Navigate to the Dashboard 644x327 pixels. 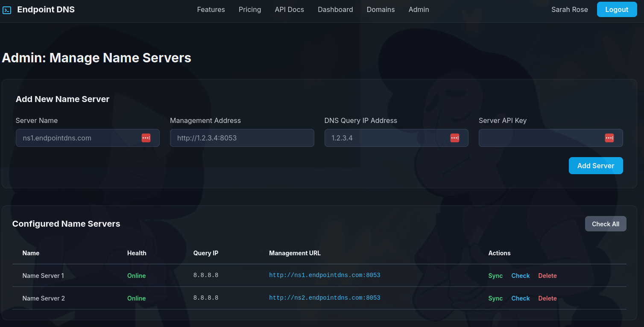coord(335,9)
